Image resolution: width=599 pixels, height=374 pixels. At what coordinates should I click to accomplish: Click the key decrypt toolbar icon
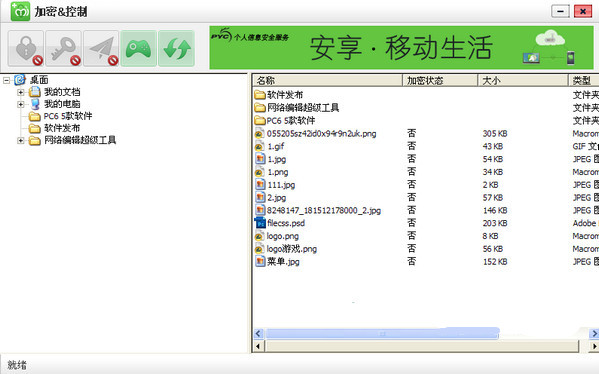(63, 49)
